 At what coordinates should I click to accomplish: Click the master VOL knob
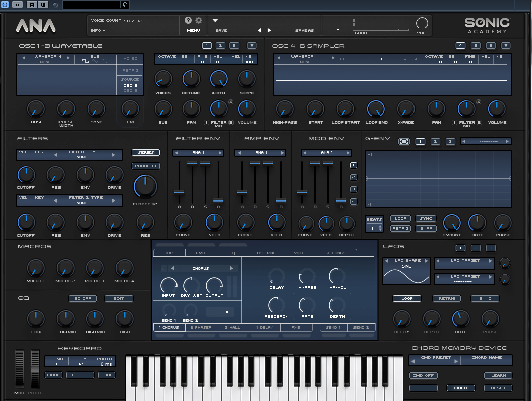[x=422, y=23]
